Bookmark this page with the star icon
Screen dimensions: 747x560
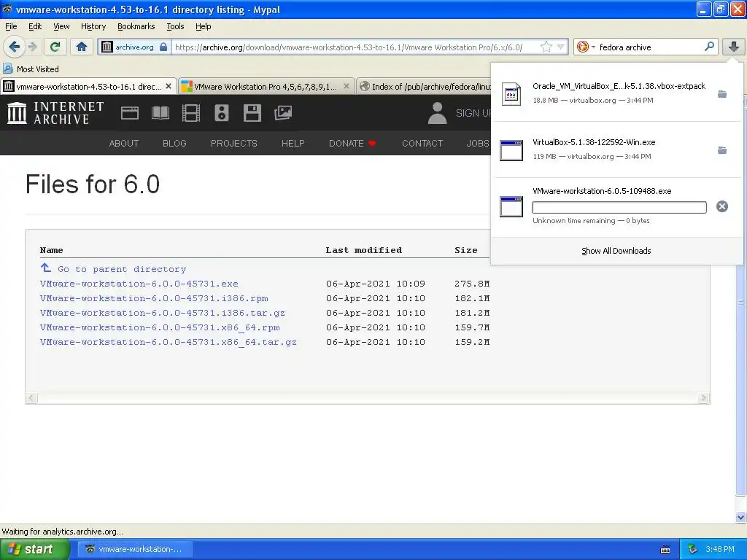pyautogui.click(x=546, y=47)
